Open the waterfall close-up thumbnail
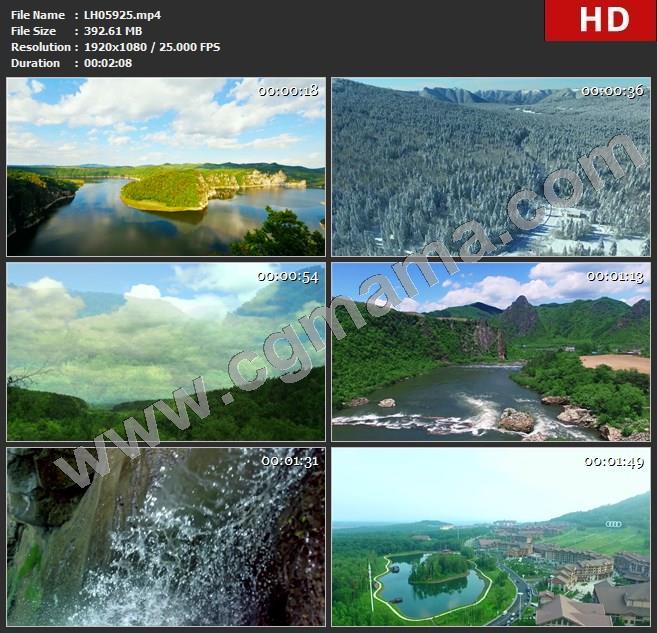657x633 pixels. [166, 536]
